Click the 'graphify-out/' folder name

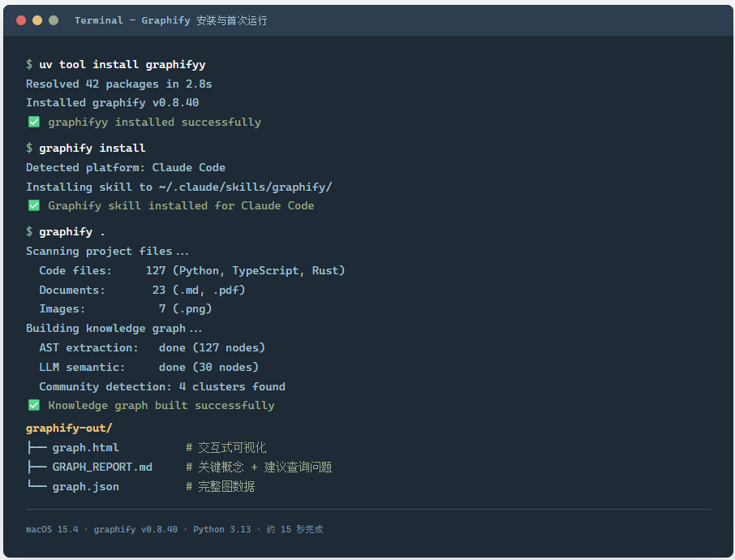(69, 429)
